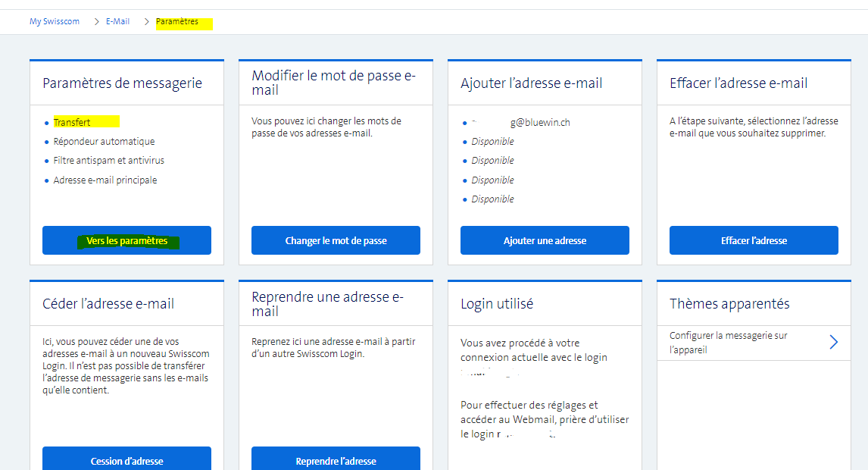This screenshot has width=868, height=470.
Task: Open Filtre antispam et antivirus option
Action: 108,161
